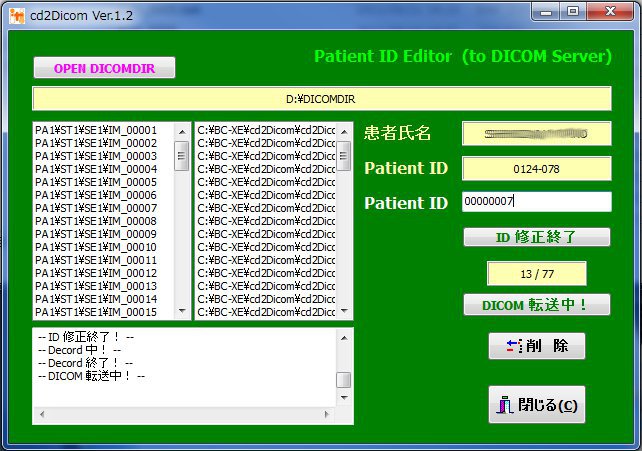Click the 13 / 77 progress counter
This screenshot has width=642, height=451.
536,274
